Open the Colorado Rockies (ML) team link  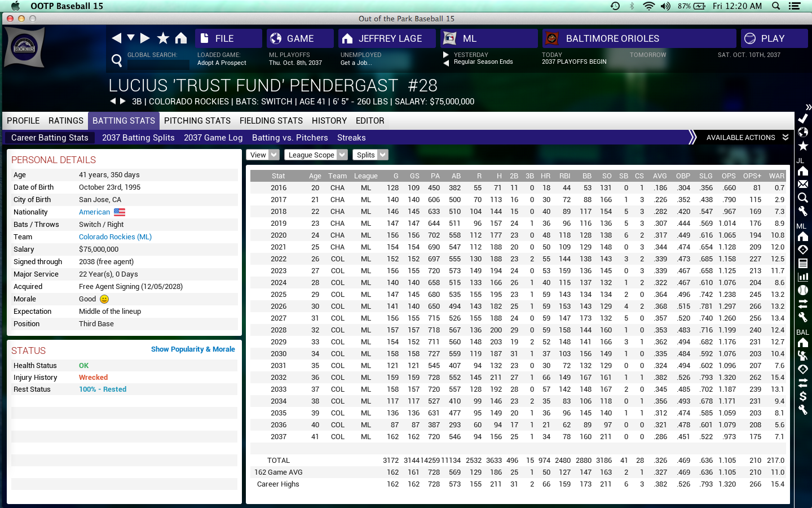click(x=116, y=237)
